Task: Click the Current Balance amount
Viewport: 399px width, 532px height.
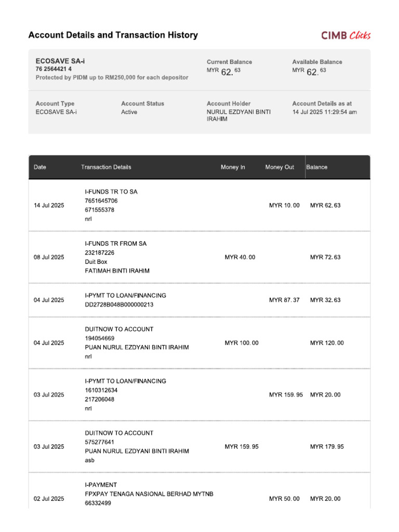Action: point(223,71)
